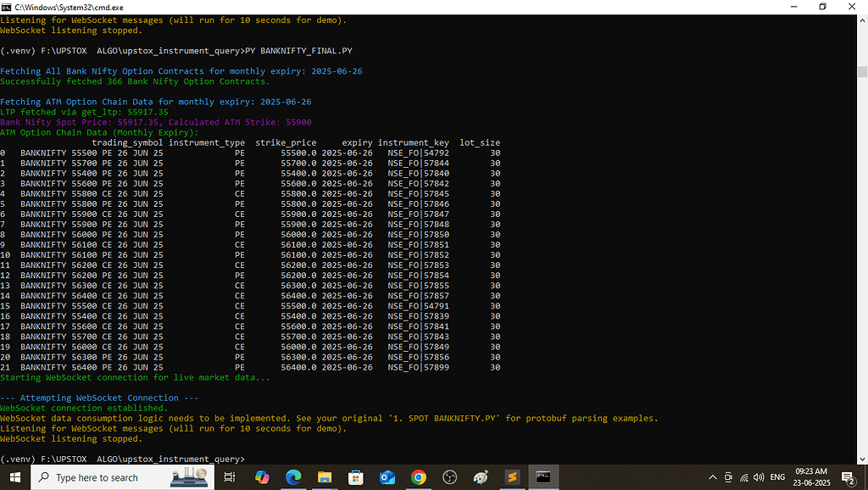
Task: Launch Google Chrome from the taskbar
Action: [x=418, y=476]
